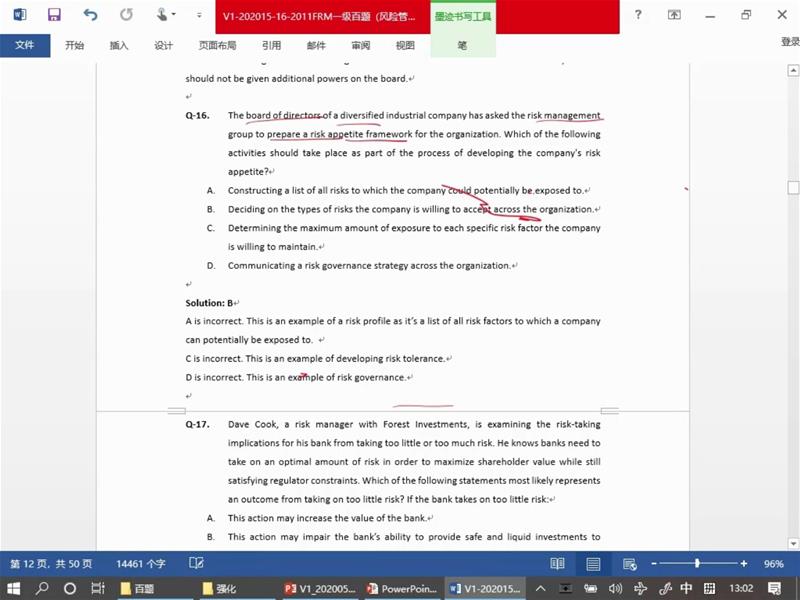The width and height of the screenshot is (800, 600).
Task: Click "C is incorrect" explanation line
Action: pyautogui.click(x=315, y=359)
